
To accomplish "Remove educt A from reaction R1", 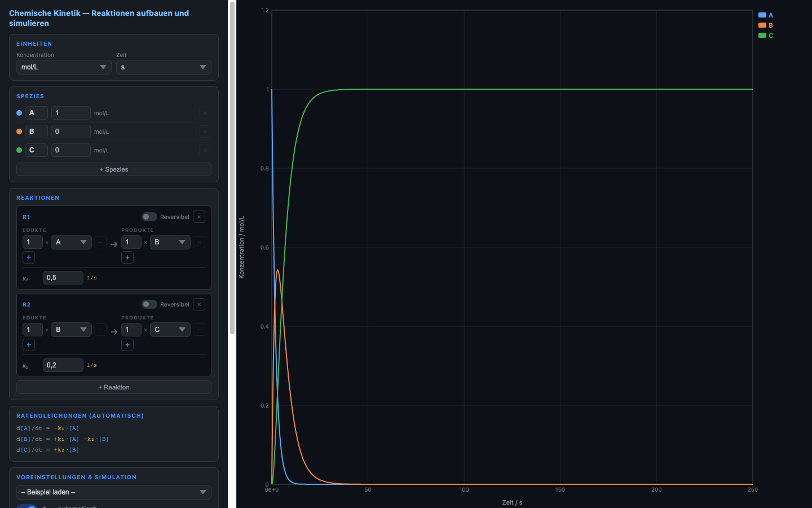I will [x=100, y=242].
